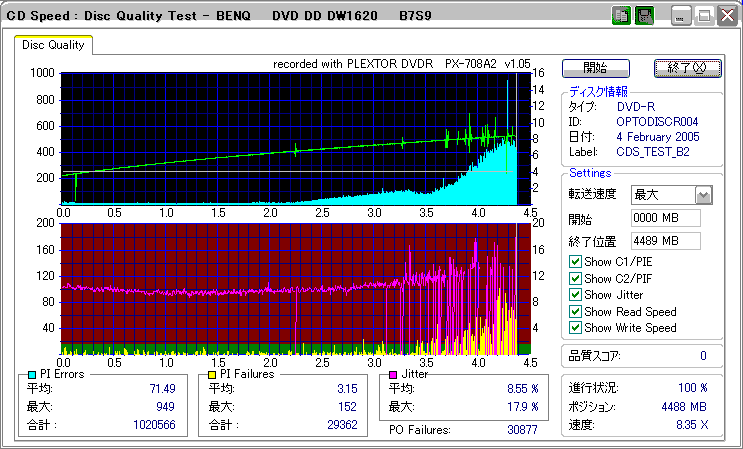Click the 終了位置 field showing 4489 MB
Screen dimensions: 743x449
(x=665, y=240)
